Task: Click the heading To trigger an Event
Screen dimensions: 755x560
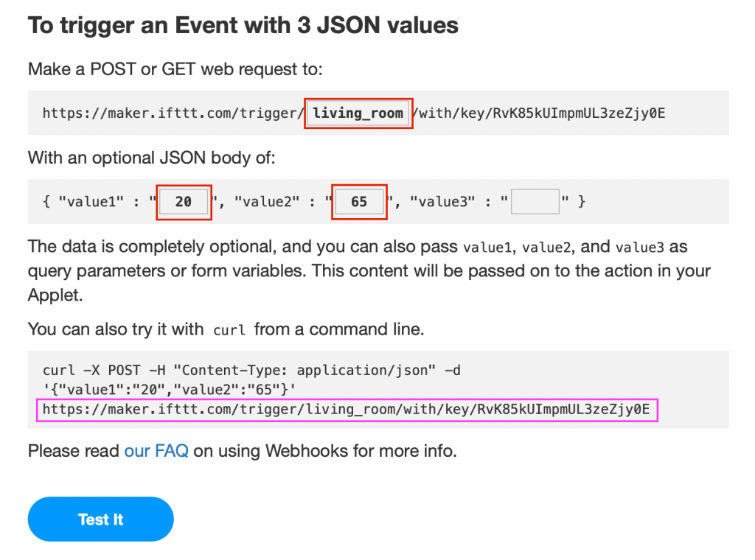Action: 243,25
